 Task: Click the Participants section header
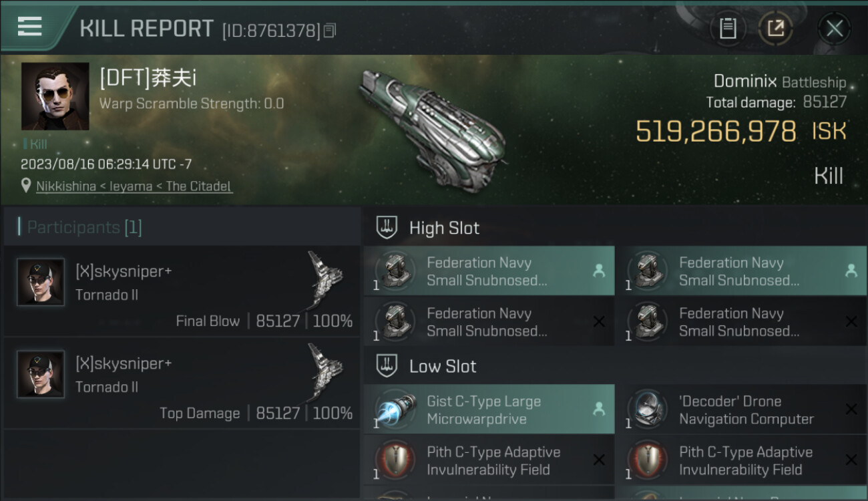(84, 227)
